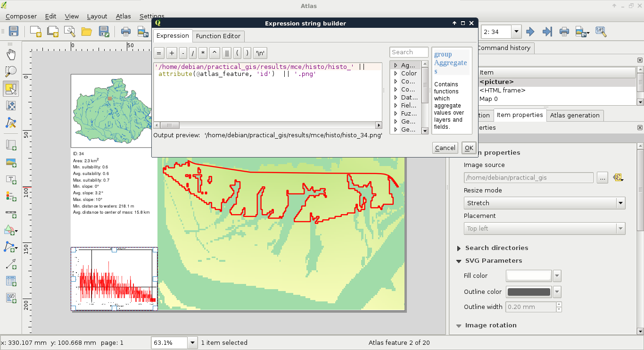Click the function Search field
644x350 pixels.
click(408, 52)
